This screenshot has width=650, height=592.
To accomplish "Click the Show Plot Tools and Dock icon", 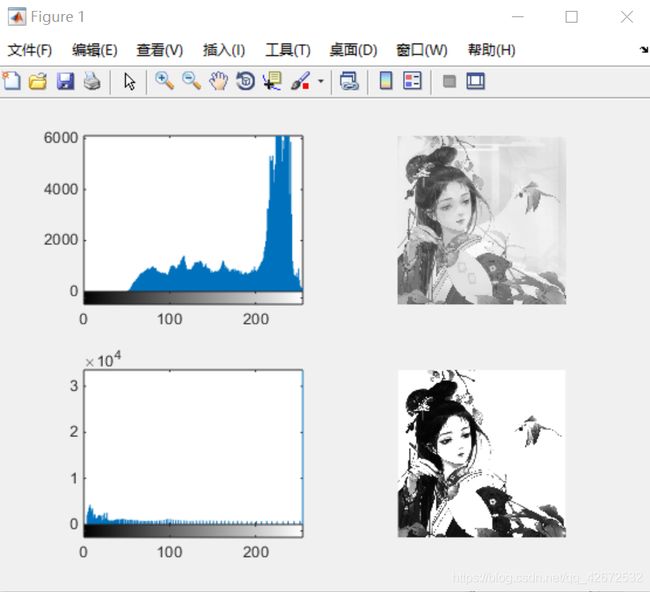I will click(x=475, y=81).
